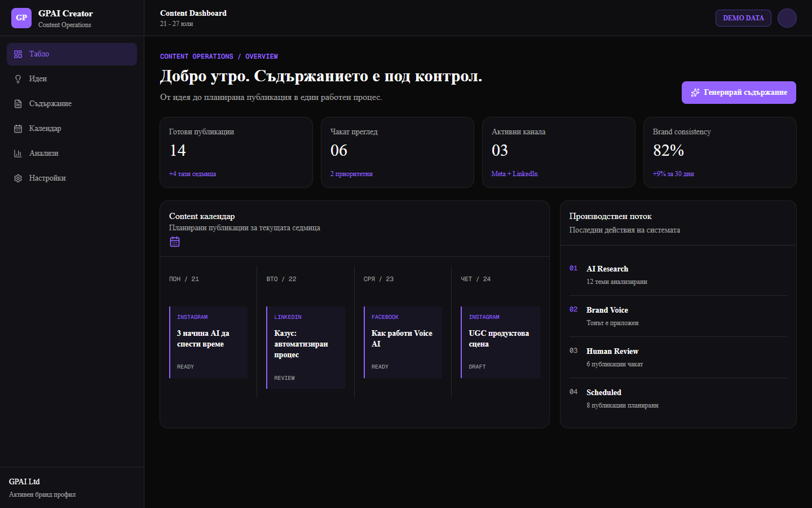
Task: Open the Активни канала stat card
Action: tap(559, 152)
